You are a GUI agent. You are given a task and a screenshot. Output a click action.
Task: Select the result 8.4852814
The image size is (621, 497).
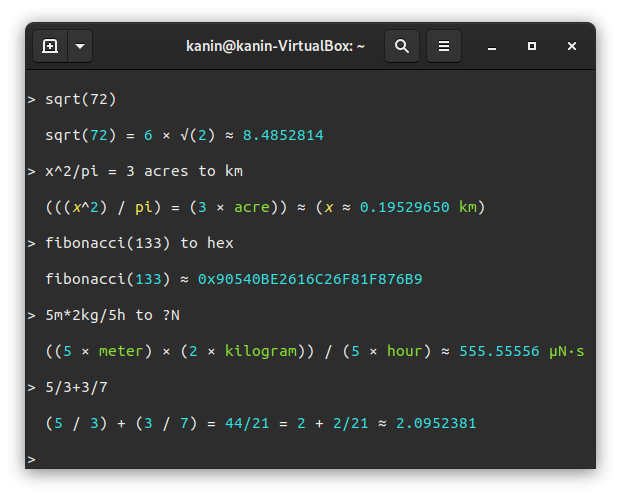(x=283, y=135)
